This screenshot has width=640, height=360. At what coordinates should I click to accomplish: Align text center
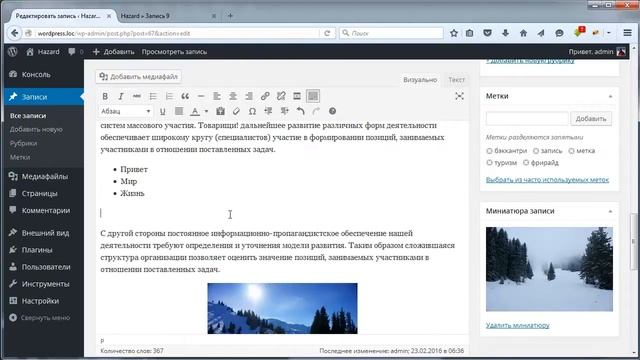tap(233, 96)
